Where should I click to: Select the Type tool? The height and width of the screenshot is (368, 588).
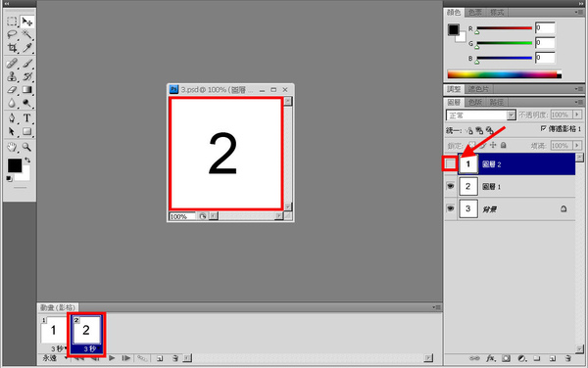[x=27, y=118]
